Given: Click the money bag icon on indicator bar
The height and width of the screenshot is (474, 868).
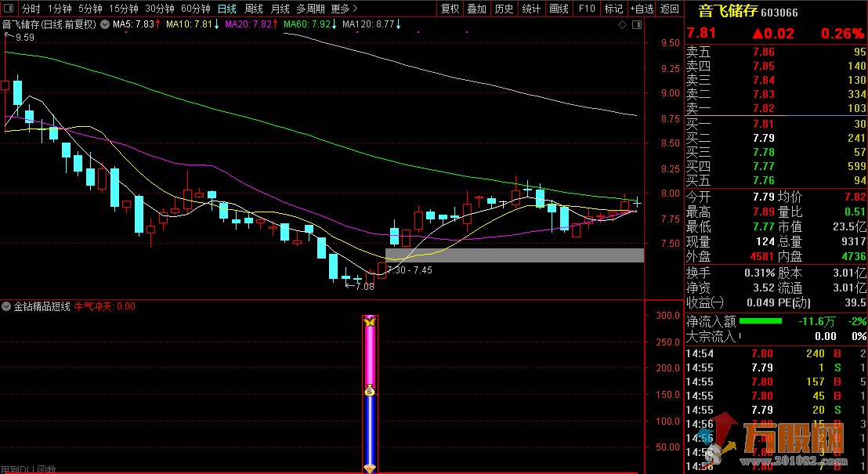Looking at the screenshot, I should [x=370, y=390].
